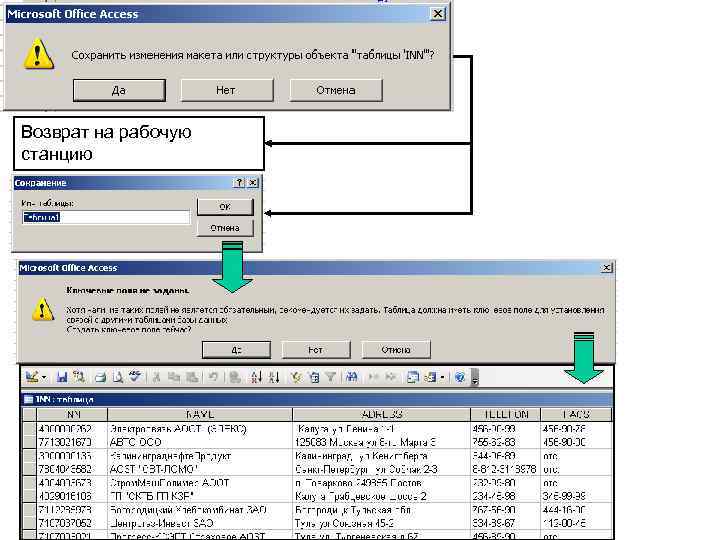The image size is (720, 540).
Task: Click Да in the primary key warning dialog
Action: 236,350
